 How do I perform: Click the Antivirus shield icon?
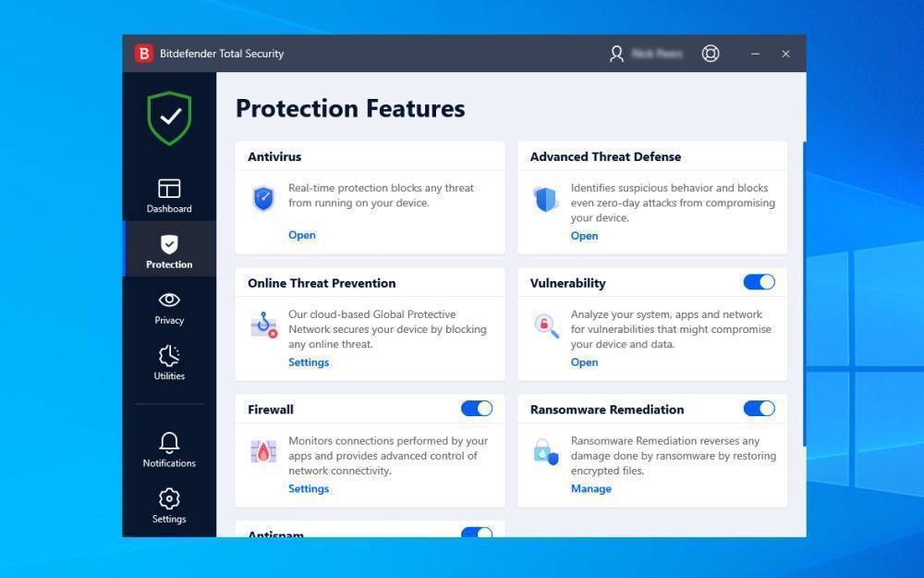pyautogui.click(x=263, y=198)
